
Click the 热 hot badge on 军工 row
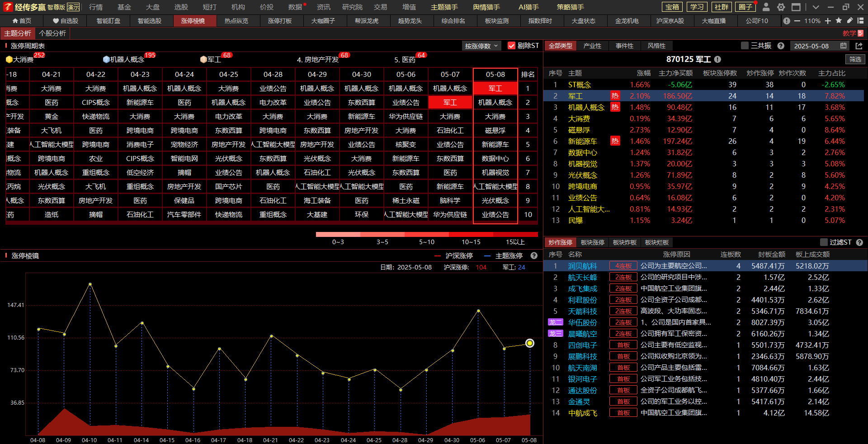(615, 96)
